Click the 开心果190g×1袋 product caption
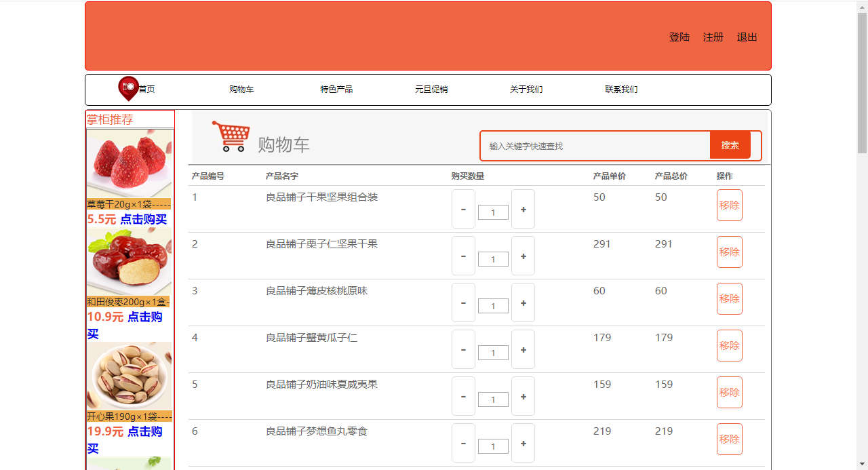Viewport: 868px width, 470px height. click(x=129, y=416)
